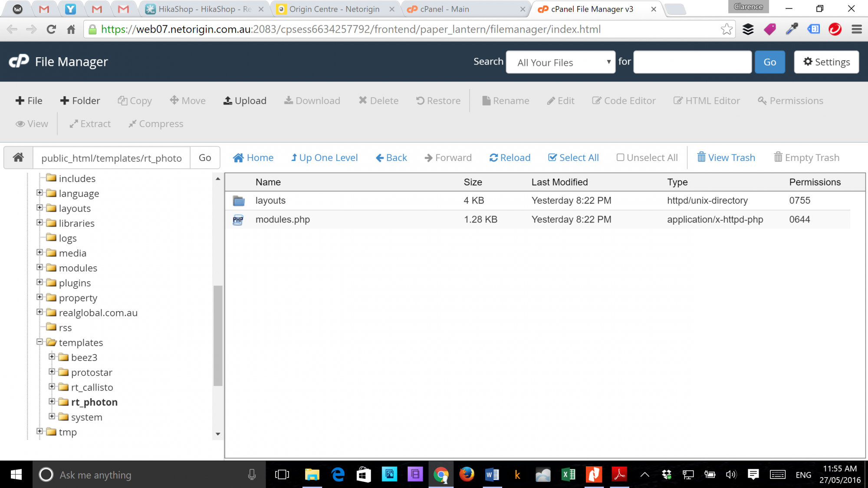Open Firefox from the taskbar
Viewport: 868px width, 488px height.
(x=467, y=475)
